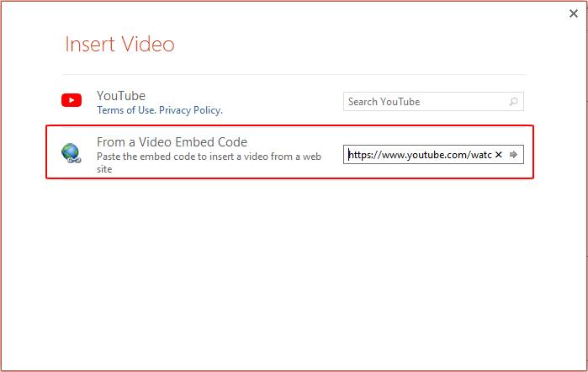Clear the embed code field with X
588x372 pixels.
[498, 154]
